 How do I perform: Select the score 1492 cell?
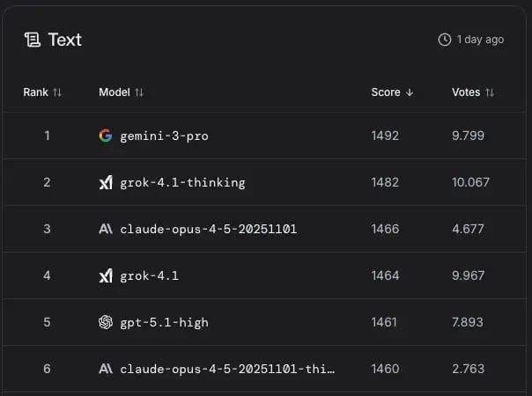(x=385, y=136)
